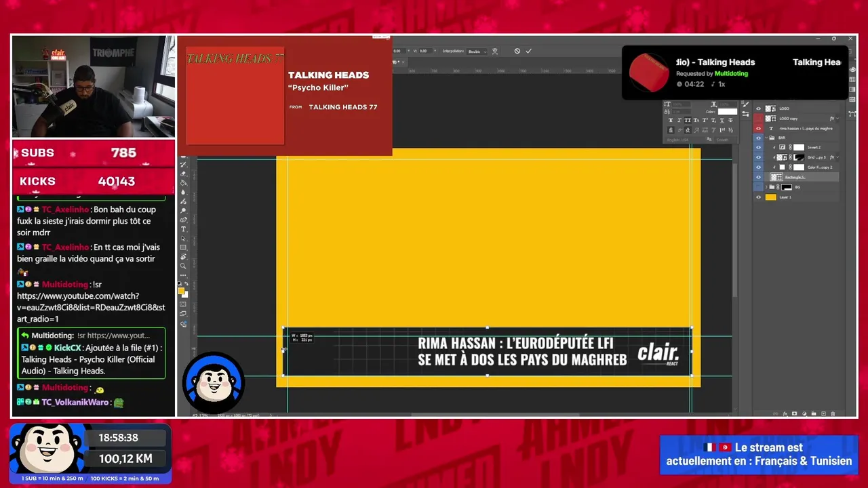Toggle Superscript in Character panel

705,120
